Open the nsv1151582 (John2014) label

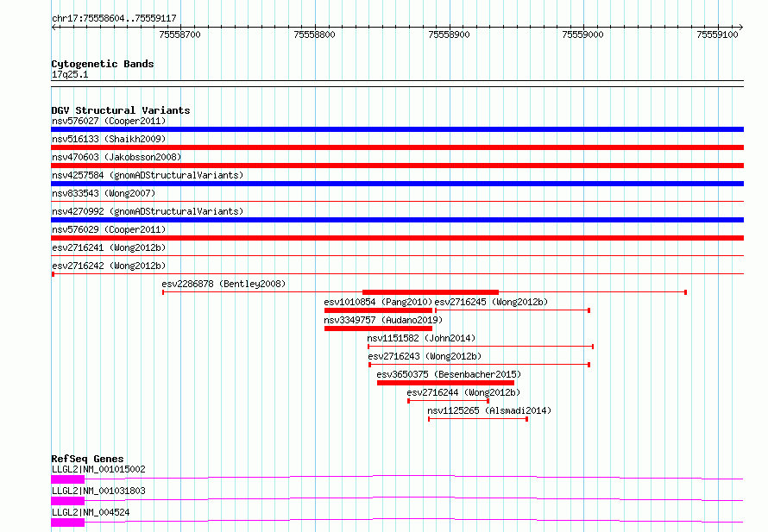click(x=421, y=338)
